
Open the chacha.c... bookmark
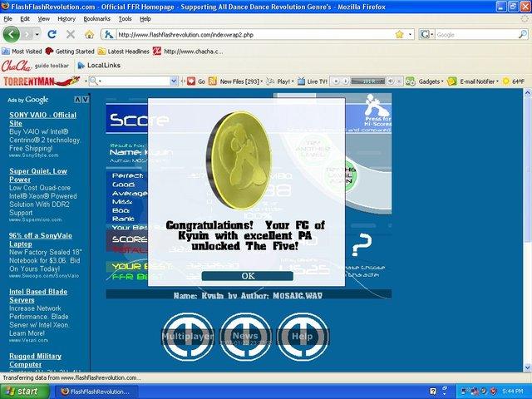point(188,52)
